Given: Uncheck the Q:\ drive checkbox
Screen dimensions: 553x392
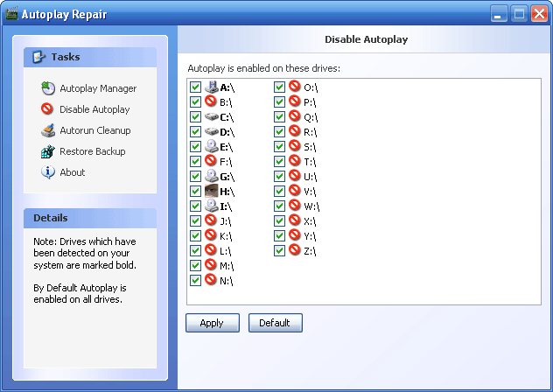Looking at the screenshot, I should pos(279,116).
